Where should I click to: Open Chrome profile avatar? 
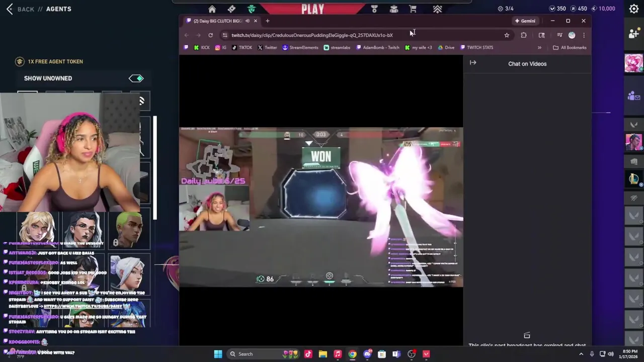click(572, 35)
